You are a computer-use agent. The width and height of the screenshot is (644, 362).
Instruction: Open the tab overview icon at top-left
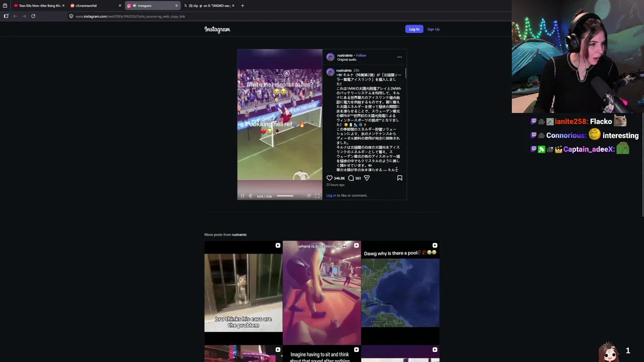click(5, 6)
